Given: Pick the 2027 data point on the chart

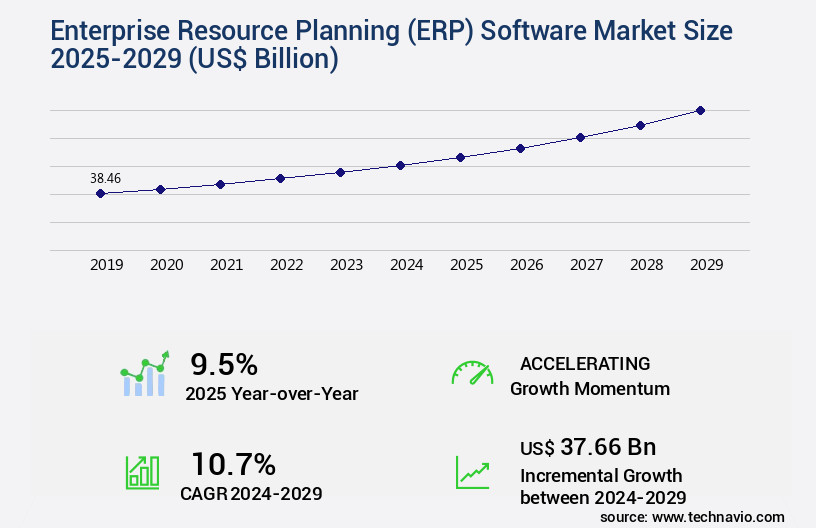Looking at the screenshot, I should coord(580,137).
